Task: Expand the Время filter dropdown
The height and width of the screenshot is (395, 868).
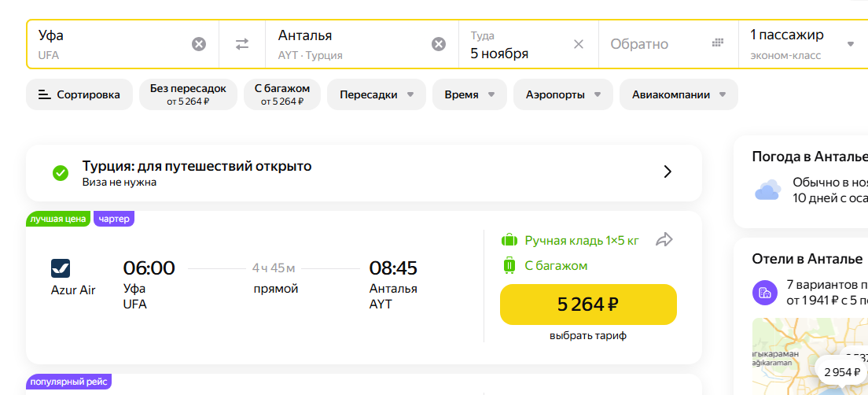Action: pos(469,94)
